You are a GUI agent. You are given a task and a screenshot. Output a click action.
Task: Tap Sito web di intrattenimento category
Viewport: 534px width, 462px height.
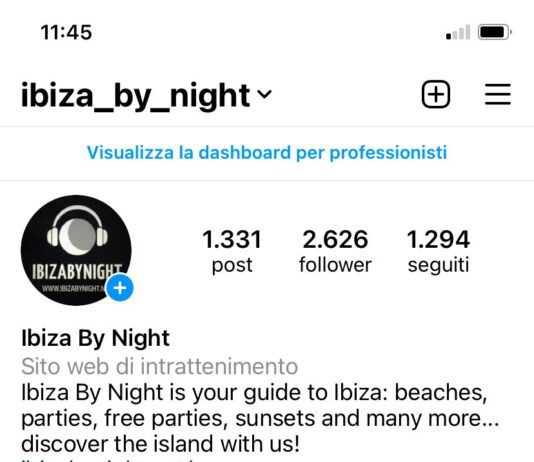[x=160, y=366]
